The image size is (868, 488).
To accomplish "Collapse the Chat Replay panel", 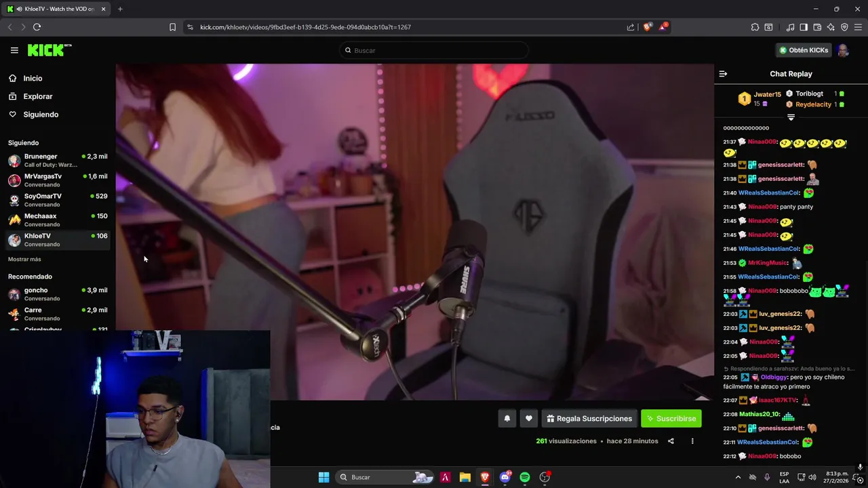I will coord(723,74).
